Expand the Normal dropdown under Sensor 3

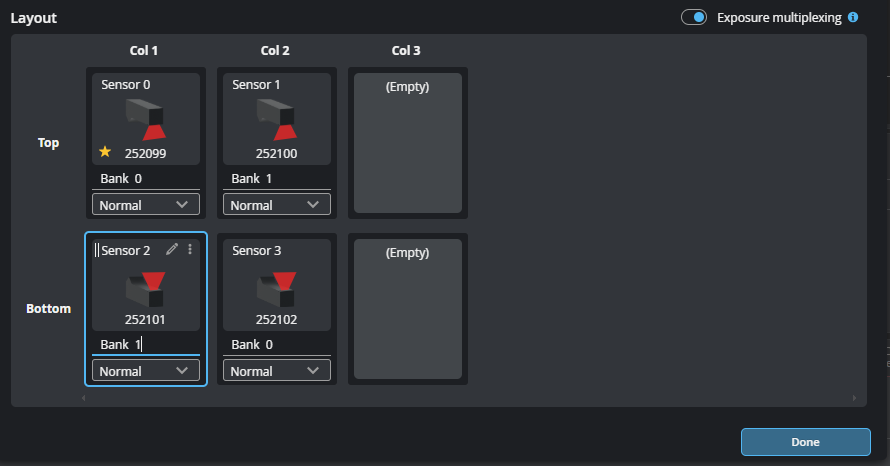[277, 371]
